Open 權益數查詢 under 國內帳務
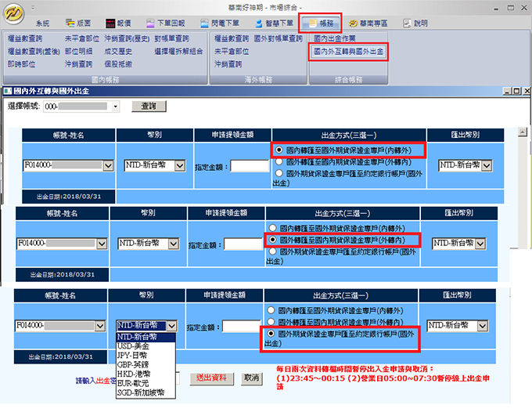532x412 pixels. coord(25,38)
